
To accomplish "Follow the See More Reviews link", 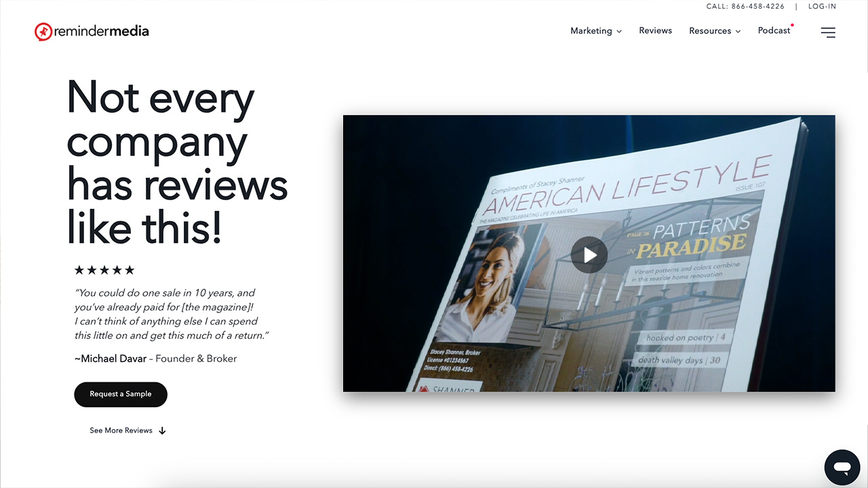I will click(x=121, y=430).
